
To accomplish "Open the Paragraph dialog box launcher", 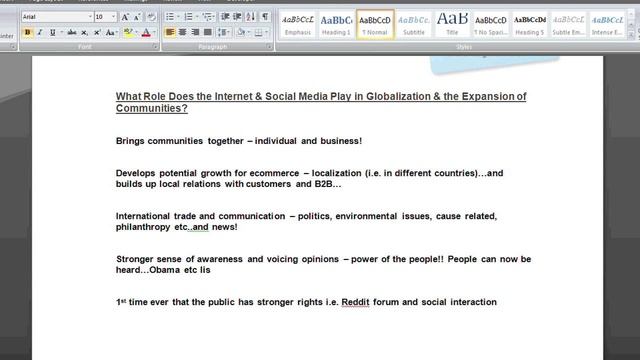I will point(269,47).
